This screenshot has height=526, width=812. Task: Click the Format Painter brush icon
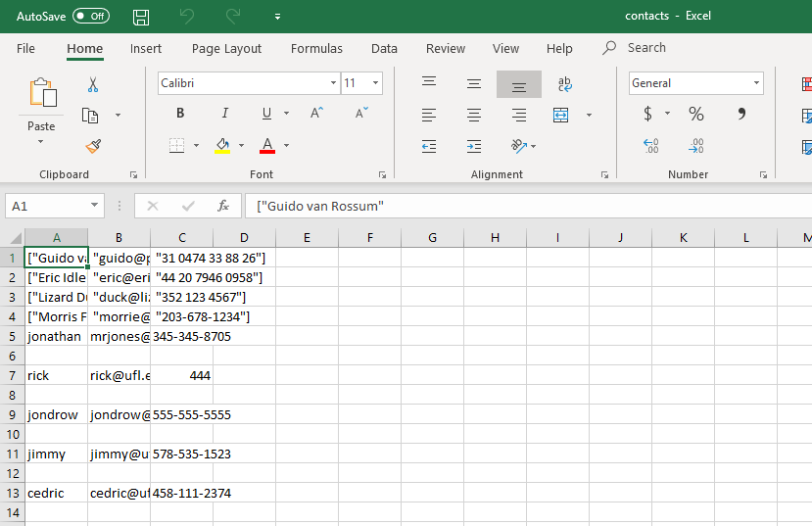93,147
